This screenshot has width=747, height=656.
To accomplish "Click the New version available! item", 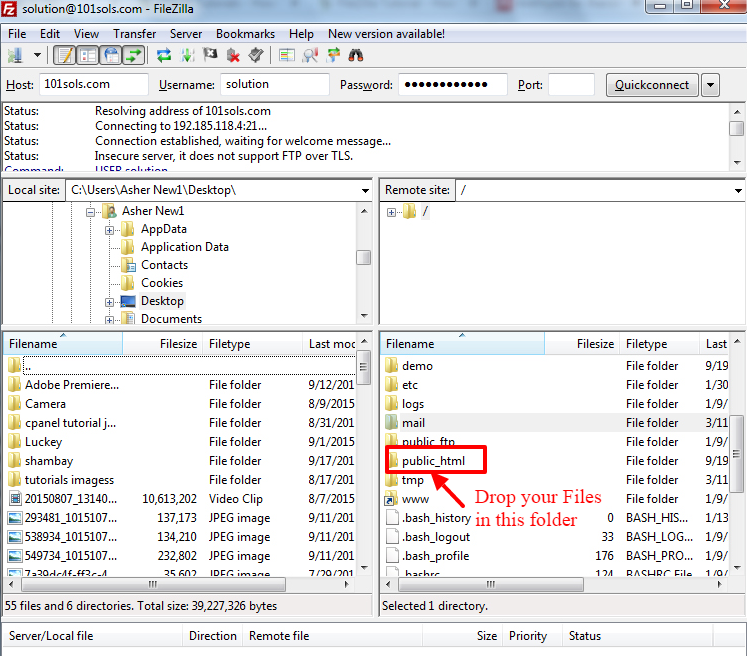I will click(386, 33).
